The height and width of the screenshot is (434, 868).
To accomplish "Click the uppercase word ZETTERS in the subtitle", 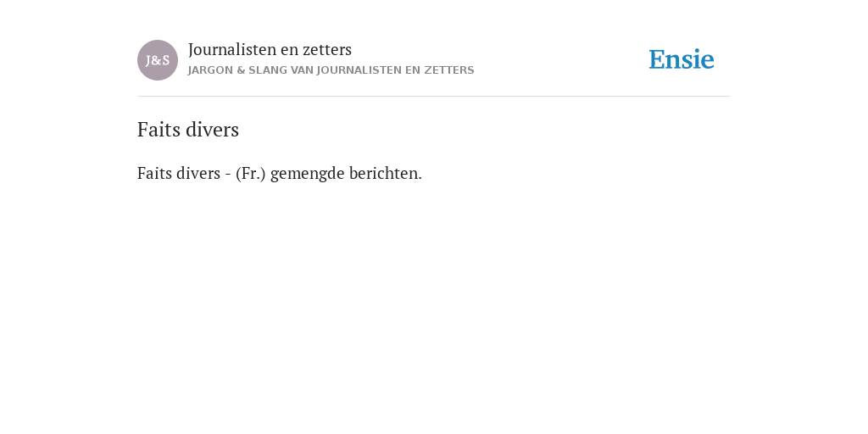I will 449,70.
